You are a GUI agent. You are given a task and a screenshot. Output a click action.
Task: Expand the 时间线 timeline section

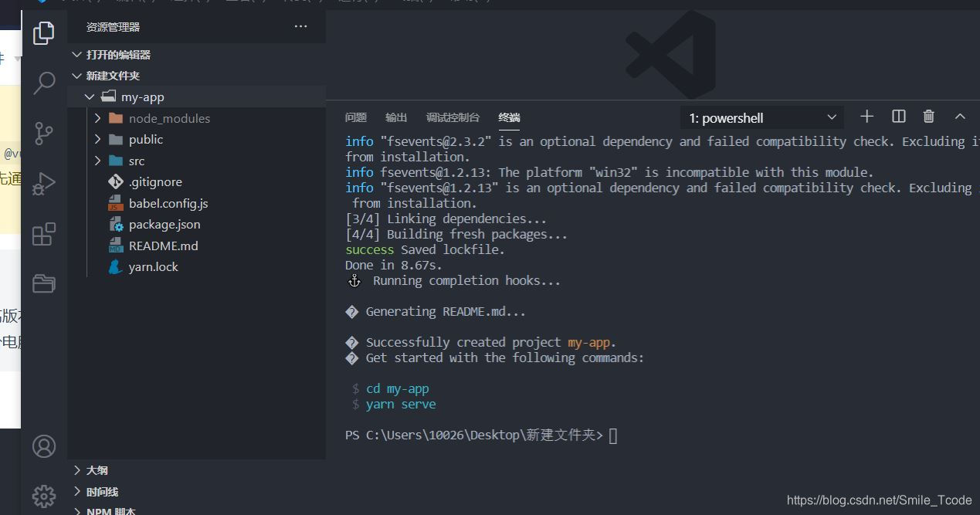click(76, 491)
